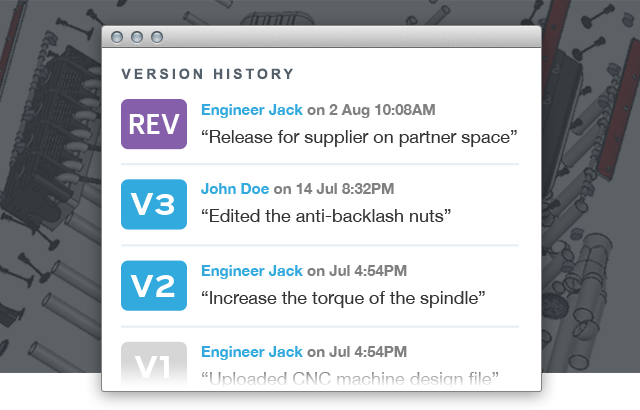
Task: Select the faded V1 version badge
Action: point(153,362)
